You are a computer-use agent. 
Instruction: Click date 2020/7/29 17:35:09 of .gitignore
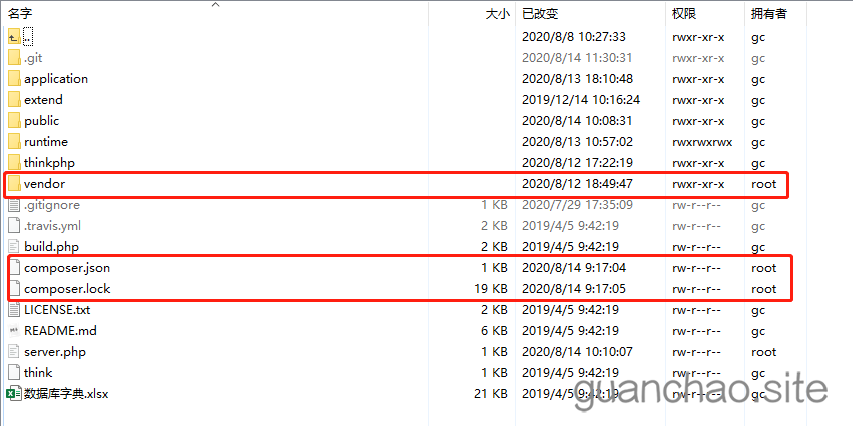577,205
